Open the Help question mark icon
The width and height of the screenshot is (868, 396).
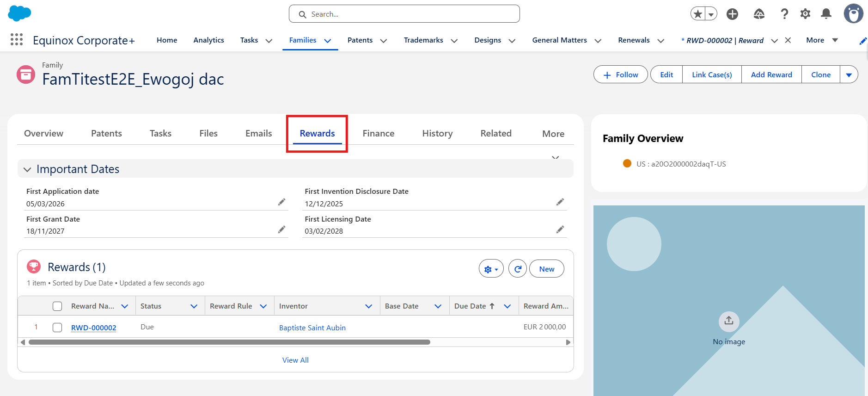[784, 14]
